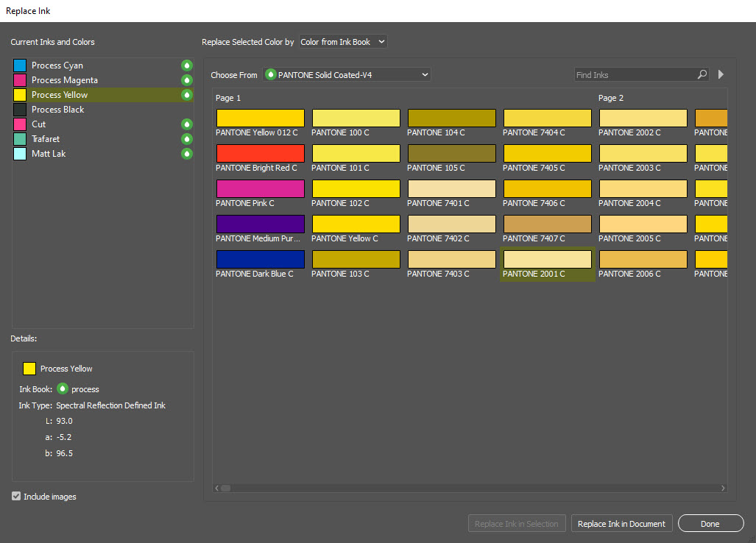
Task: Click the ink book icon next to 'process'
Action: pyautogui.click(x=62, y=388)
